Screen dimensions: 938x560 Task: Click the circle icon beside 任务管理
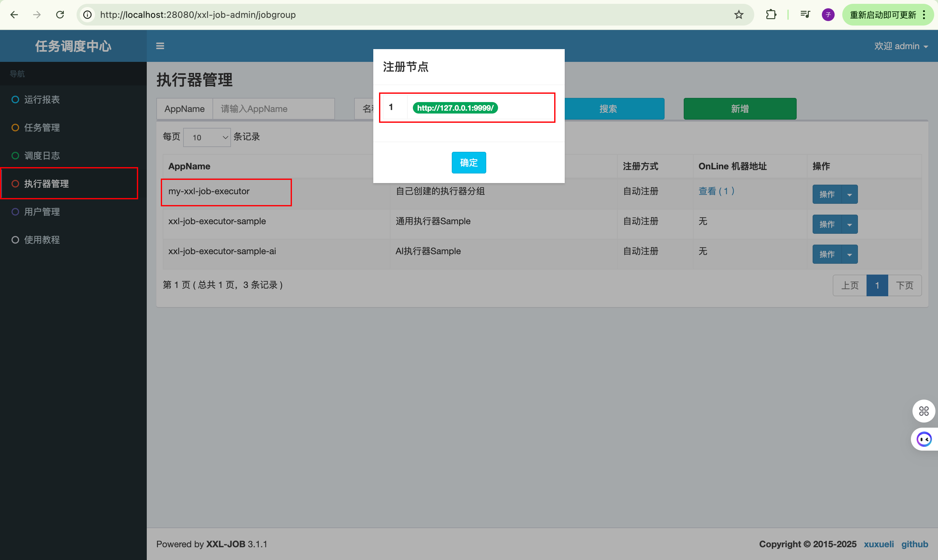pos(15,128)
